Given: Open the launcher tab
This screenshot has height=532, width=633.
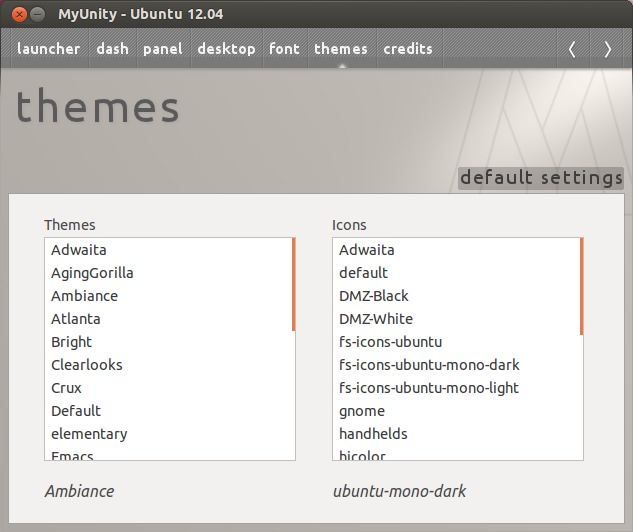Looking at the screenshot, I should (48, 49).
